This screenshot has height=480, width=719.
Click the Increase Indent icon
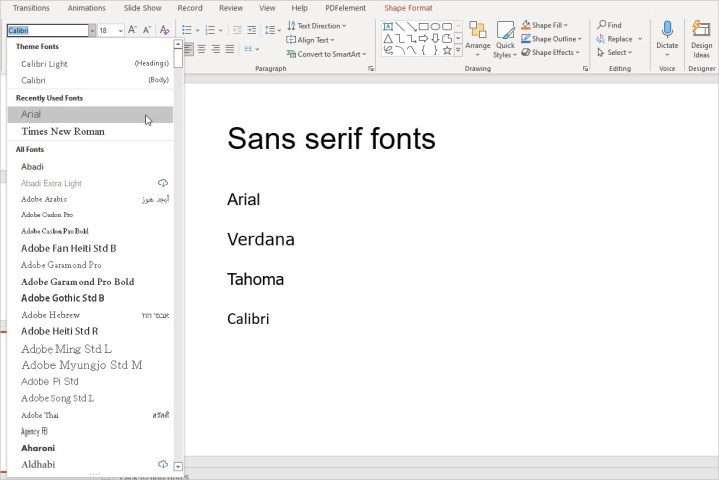251,31
